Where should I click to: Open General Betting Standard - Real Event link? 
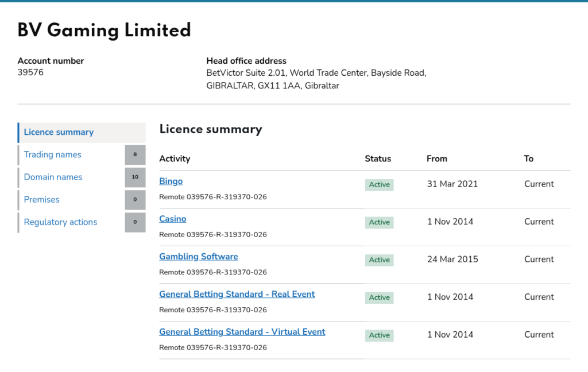[237, 294]
